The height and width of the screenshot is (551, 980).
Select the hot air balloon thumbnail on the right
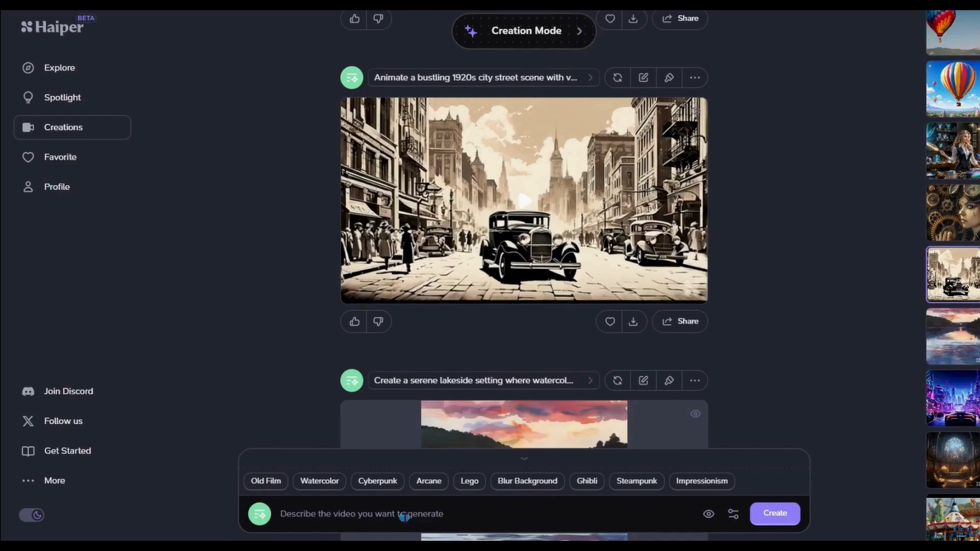coord(954,88)
